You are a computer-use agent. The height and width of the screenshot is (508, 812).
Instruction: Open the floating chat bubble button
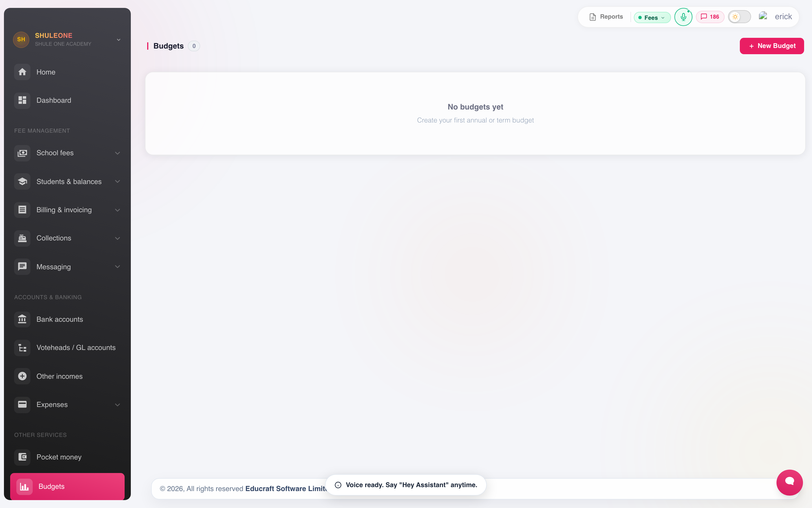(789, 483)
